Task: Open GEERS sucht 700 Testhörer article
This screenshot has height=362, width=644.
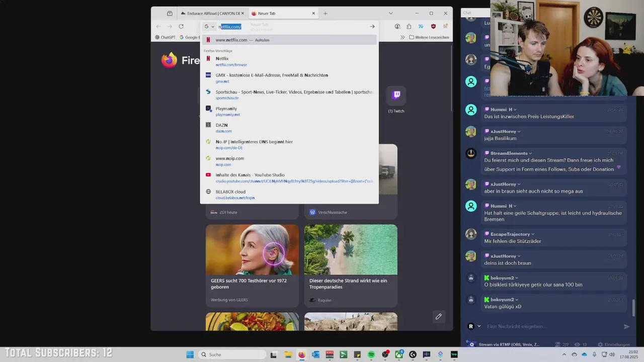Action: (252, 265)
